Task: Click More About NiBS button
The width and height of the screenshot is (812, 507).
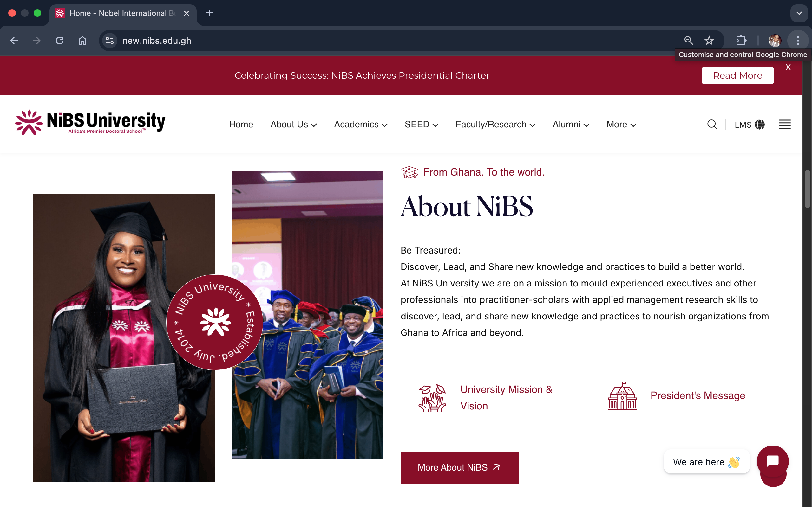Action: click(x=459, y=467)
